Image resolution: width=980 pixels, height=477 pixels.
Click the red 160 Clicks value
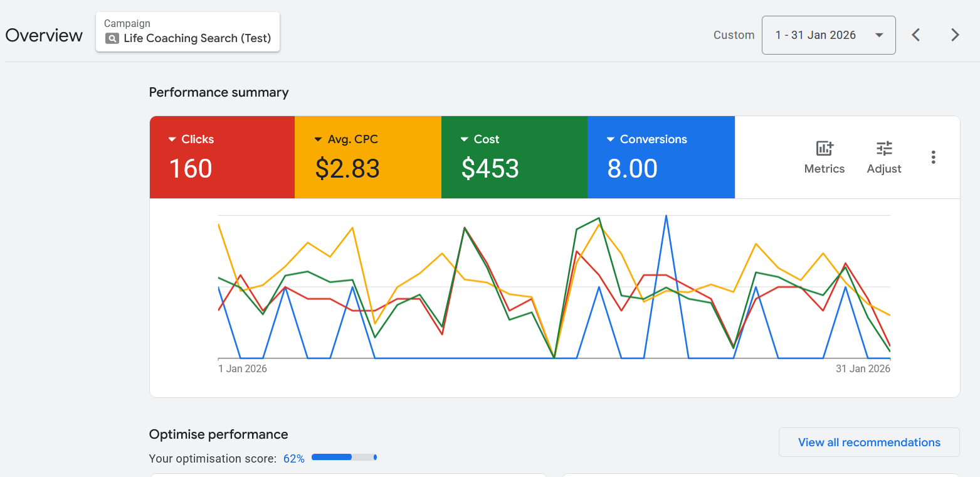(x=191, y=169)
